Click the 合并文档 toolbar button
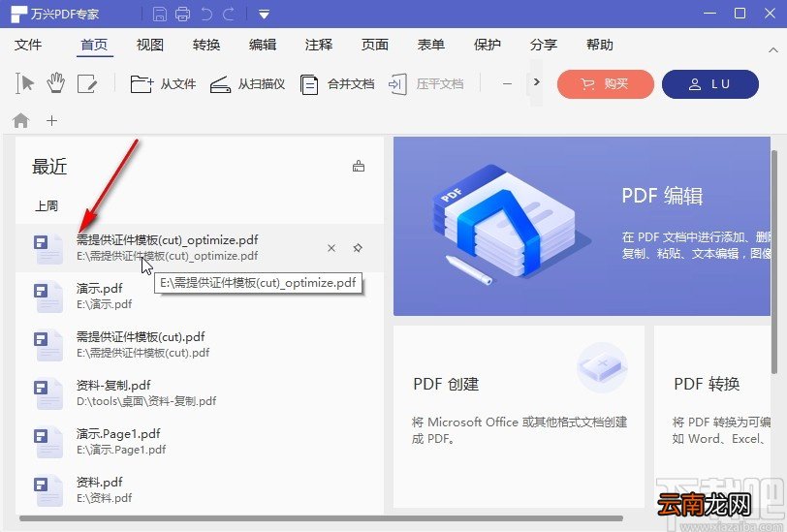787x532 pixels. click(x=337, y=83)
